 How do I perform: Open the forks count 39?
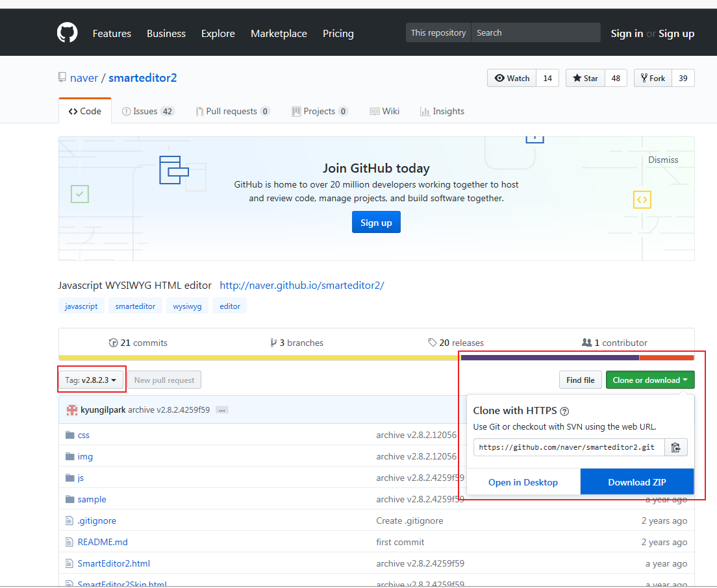tap(683, 78)
